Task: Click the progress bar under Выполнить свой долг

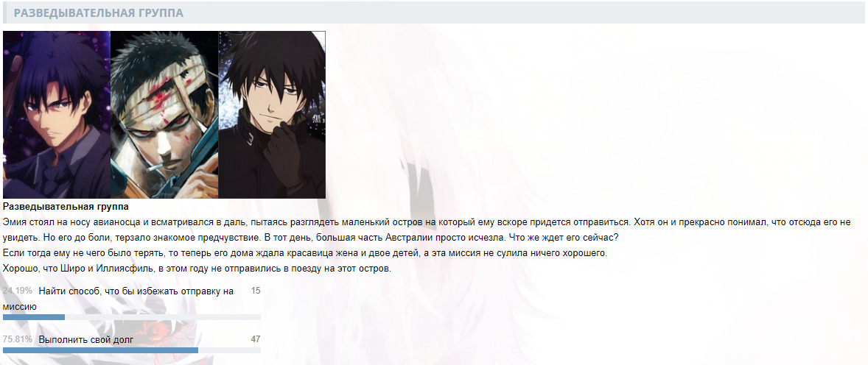Action: (132, 350)
